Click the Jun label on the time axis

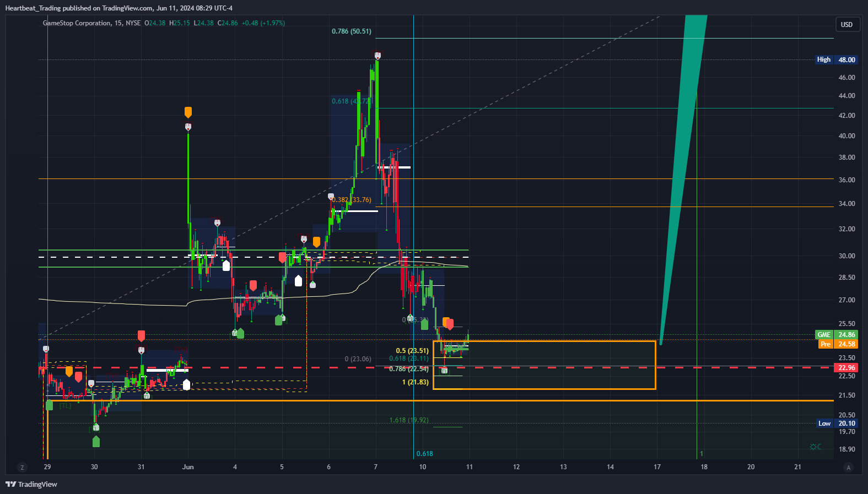188,467
